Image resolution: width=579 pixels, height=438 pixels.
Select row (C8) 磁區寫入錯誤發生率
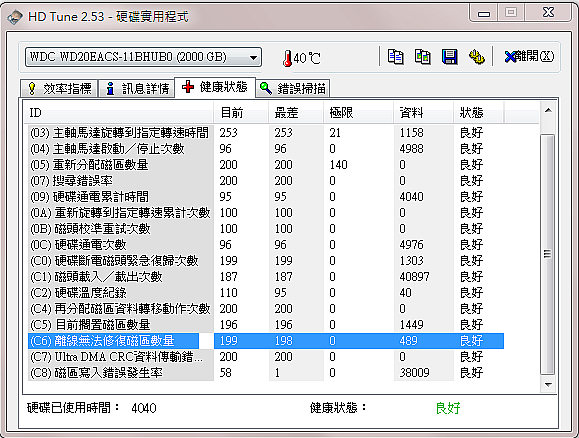pyautogui.click(x=266, y=373)
